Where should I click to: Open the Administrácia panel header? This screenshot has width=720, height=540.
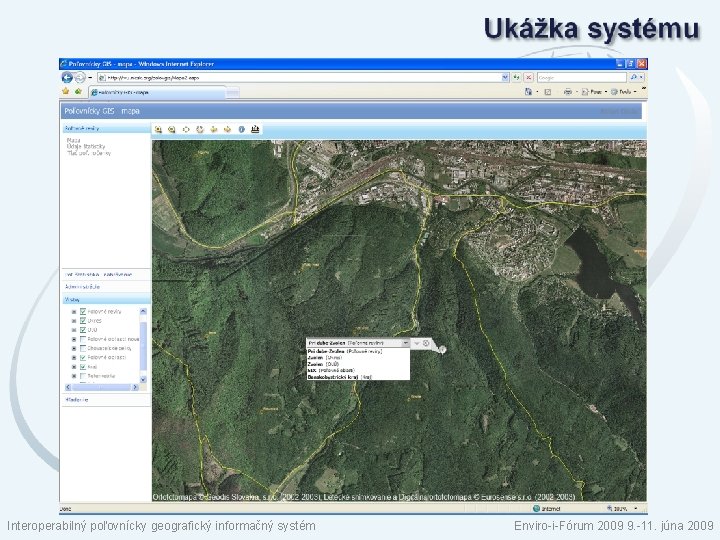tap(106, 287)
